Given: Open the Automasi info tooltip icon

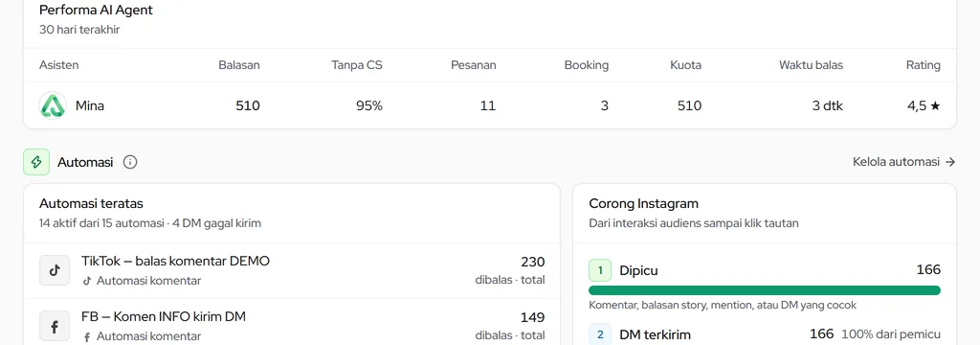Looking at the screenshot, I should [x=130, y=162].
